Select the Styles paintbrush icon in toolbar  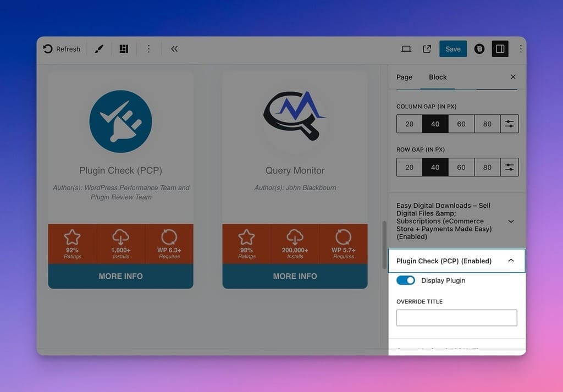[x=99, y=48]
